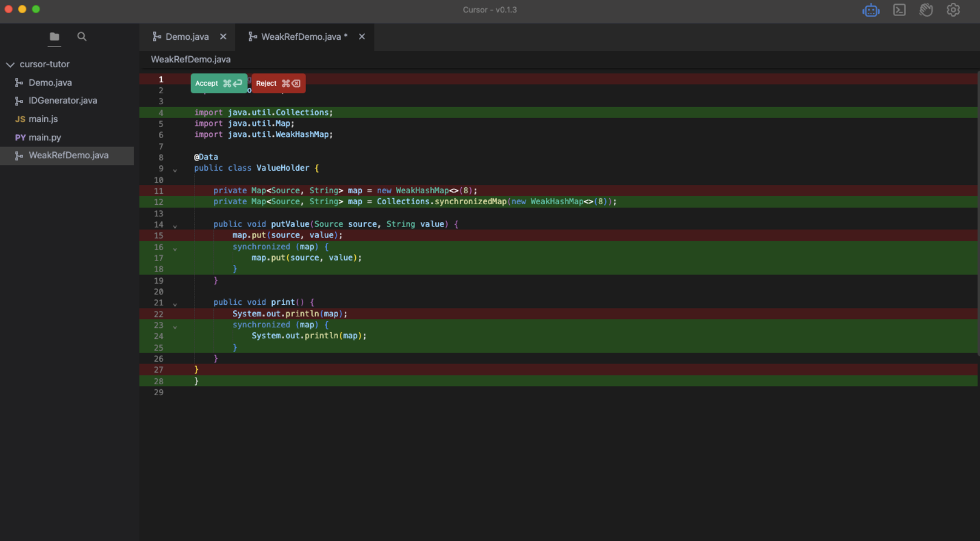
Task: Click 'map.put(source, value);' on line 17
Action: [x=307, y=257]
